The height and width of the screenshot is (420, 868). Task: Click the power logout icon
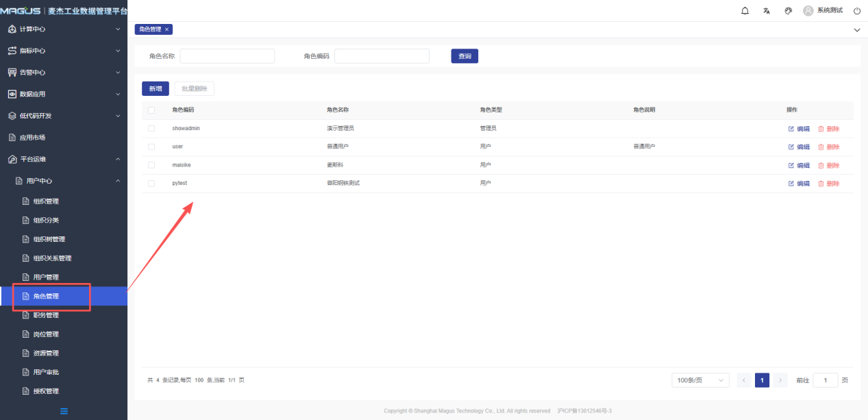tap(856, 11)
